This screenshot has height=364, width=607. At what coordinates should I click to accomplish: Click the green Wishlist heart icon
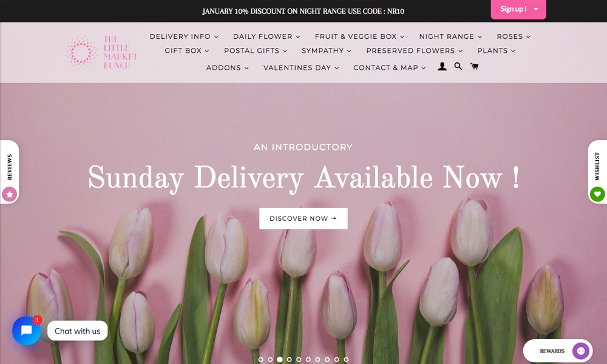(x=597, y=194)
